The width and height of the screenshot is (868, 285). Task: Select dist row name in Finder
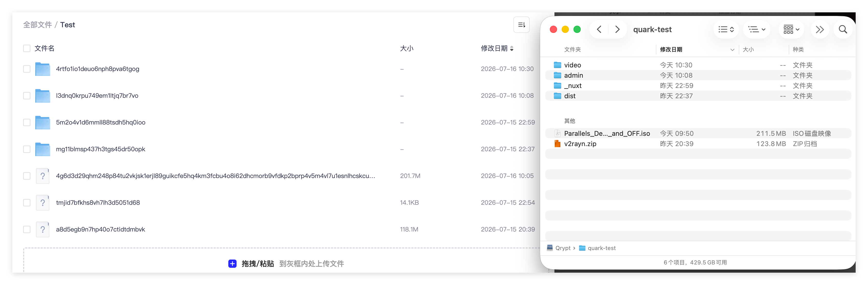tap(570, 96)
